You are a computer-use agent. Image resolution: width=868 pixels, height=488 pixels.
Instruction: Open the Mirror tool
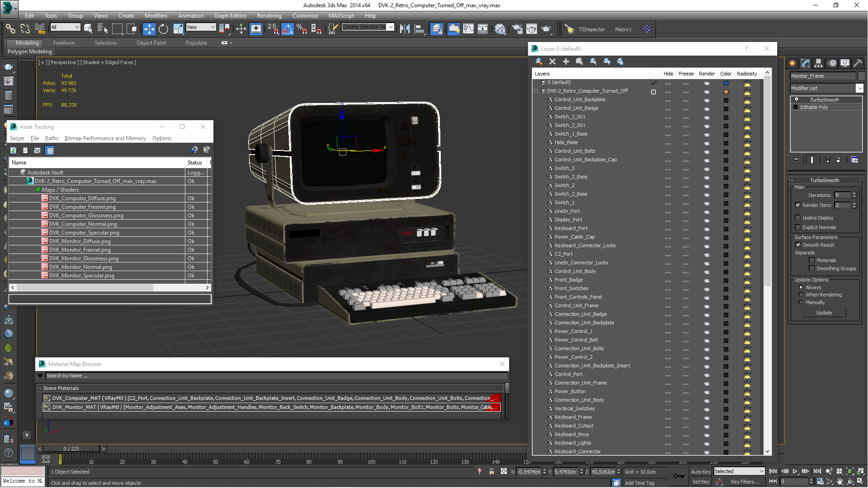[x=405, y=29]
